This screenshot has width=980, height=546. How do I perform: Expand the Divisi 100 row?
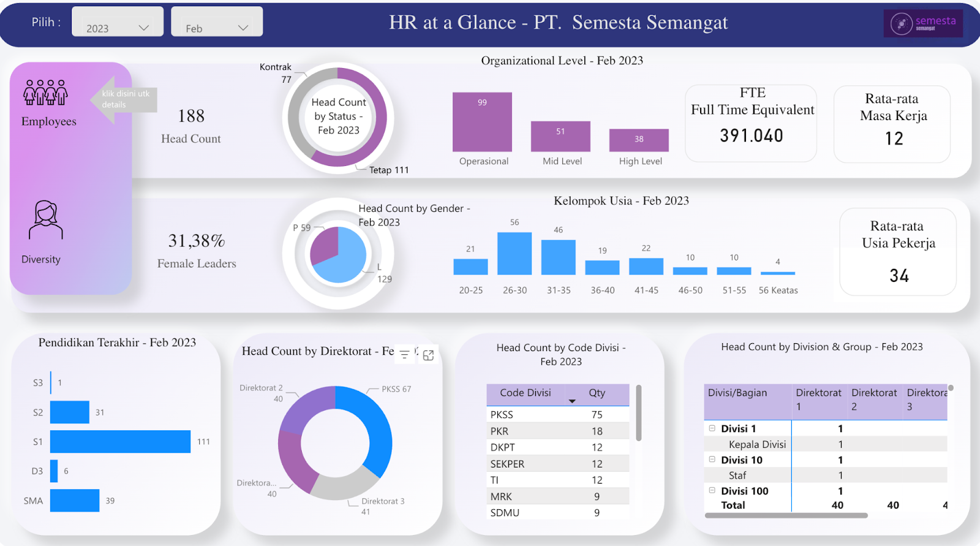click(x=712, y=490)
